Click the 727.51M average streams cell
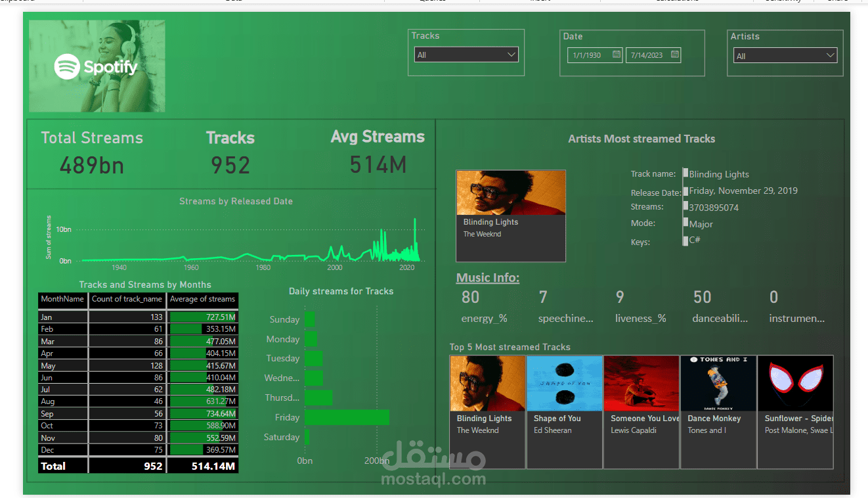The image size is (868, 498). coord(203,317)
